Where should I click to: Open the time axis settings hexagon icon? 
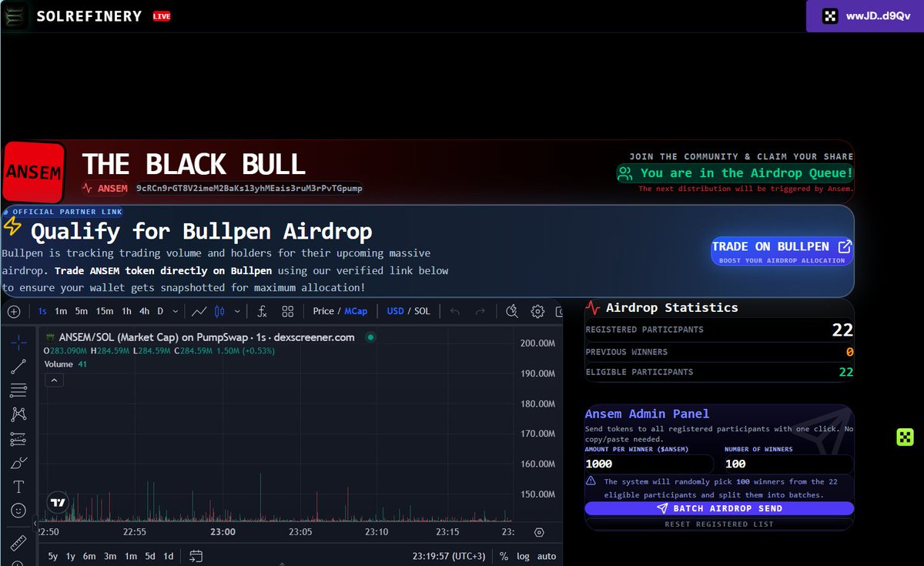click(x=539, y=532)
